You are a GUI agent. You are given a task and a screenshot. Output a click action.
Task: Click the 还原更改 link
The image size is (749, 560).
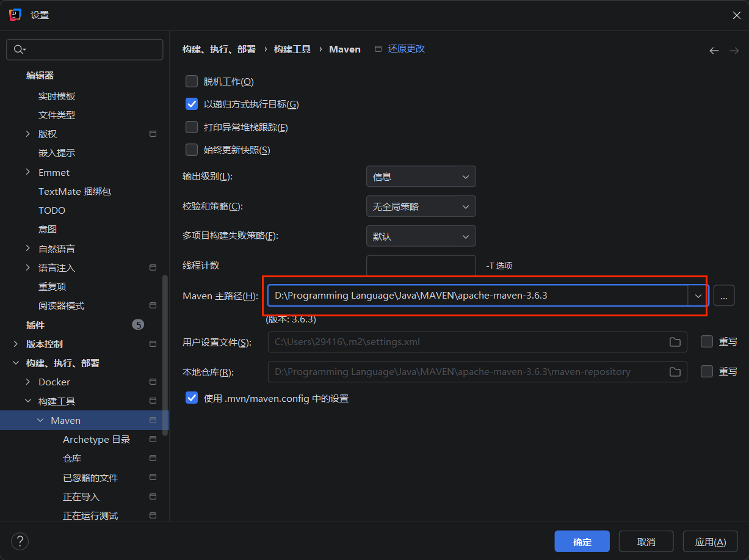tap(407, 49)
